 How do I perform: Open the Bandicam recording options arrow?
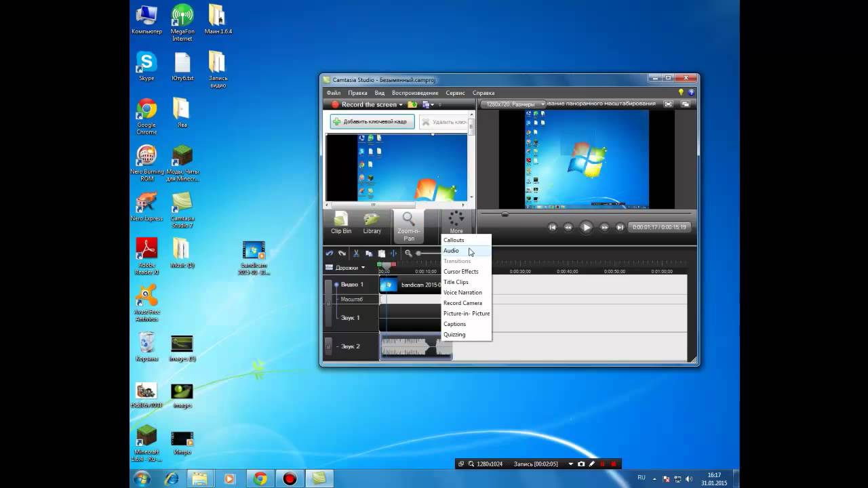point(571,464)
